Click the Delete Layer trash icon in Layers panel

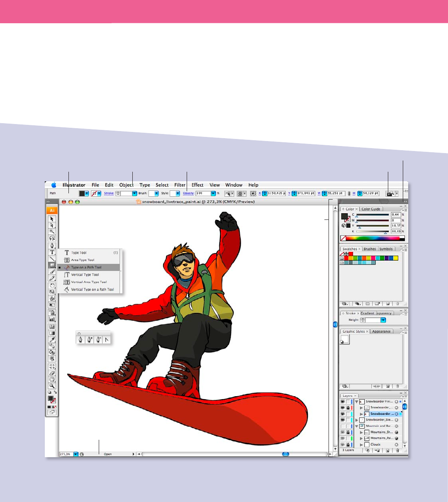[397, 451]
